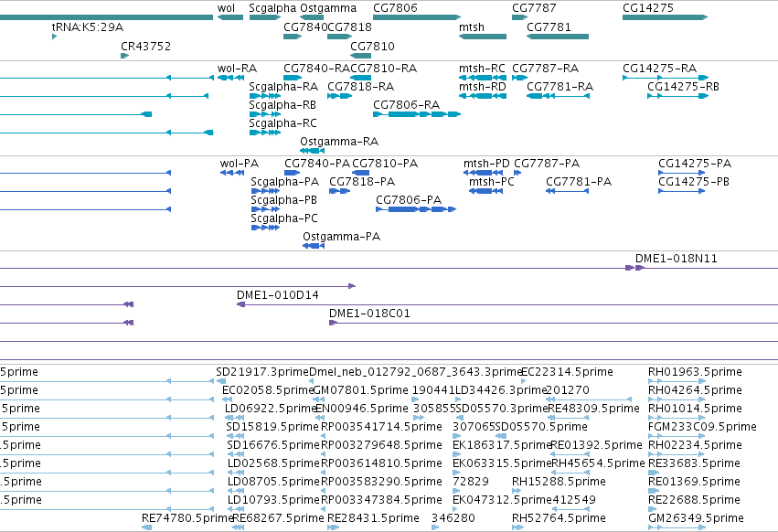Select the CG7781-PA protein label
This screenshot has height=532, width=778.
579,182
